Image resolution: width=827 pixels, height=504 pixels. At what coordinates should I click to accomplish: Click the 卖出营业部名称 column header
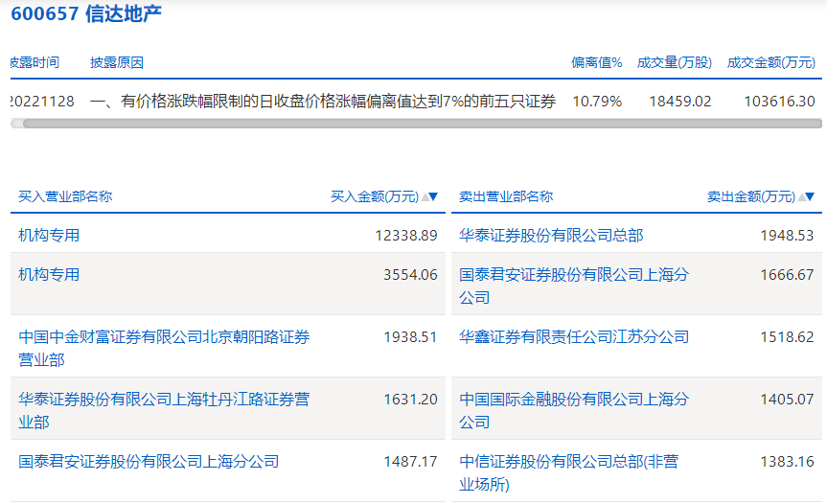pyautogui.click(x=506, y=196)
